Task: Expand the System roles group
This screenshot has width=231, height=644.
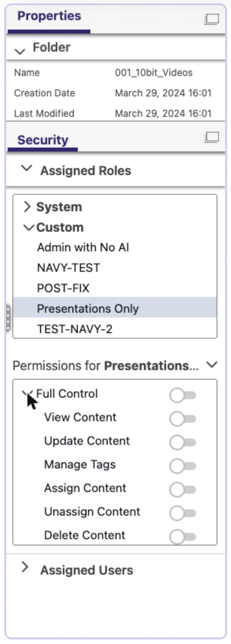Action: click(27, 207)
